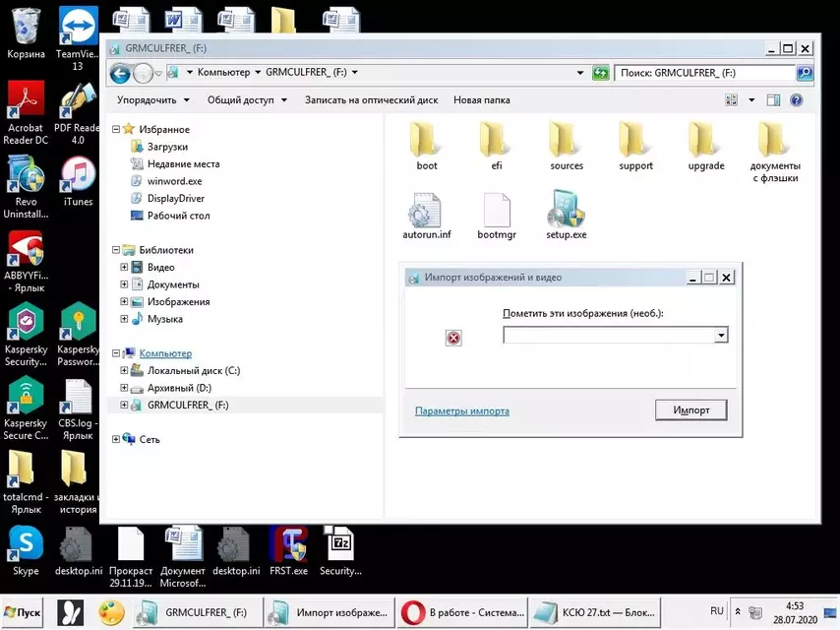Click the tag images text field
Screen dimensions: 840x630
[x=609, y=335]
